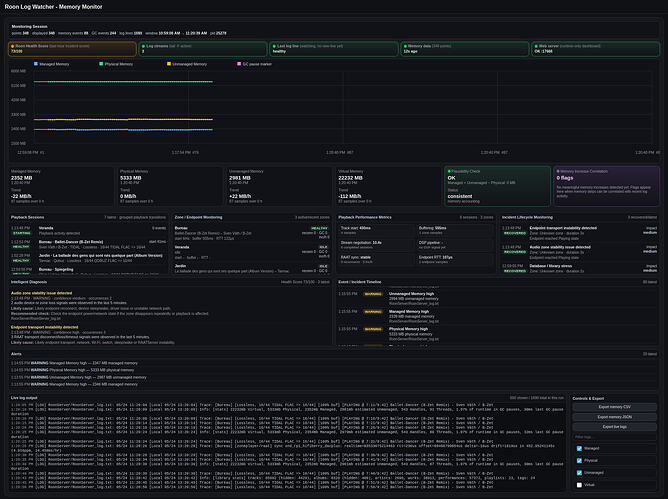Screen dimensions: 668x499
Task: Click the green Memory data indicator dot
Action: (x=405, y=46)
